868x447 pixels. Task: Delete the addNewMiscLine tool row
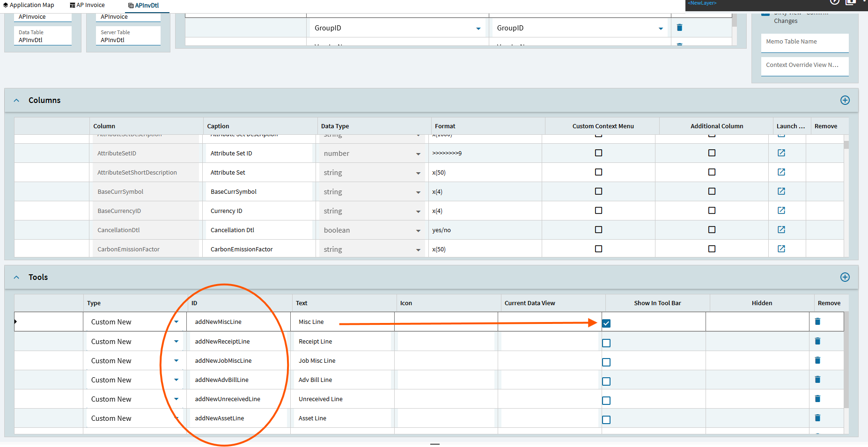pos(817,322)
